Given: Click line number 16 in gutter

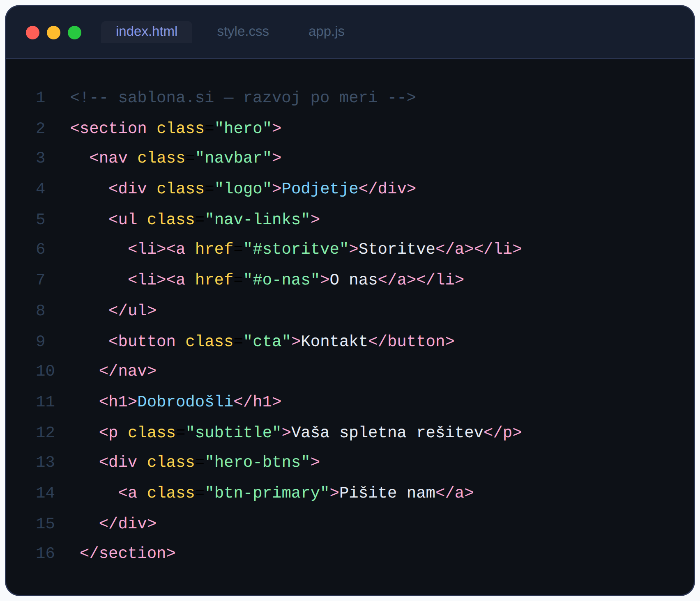Looking at the screenshot, I should coord(45,553).
